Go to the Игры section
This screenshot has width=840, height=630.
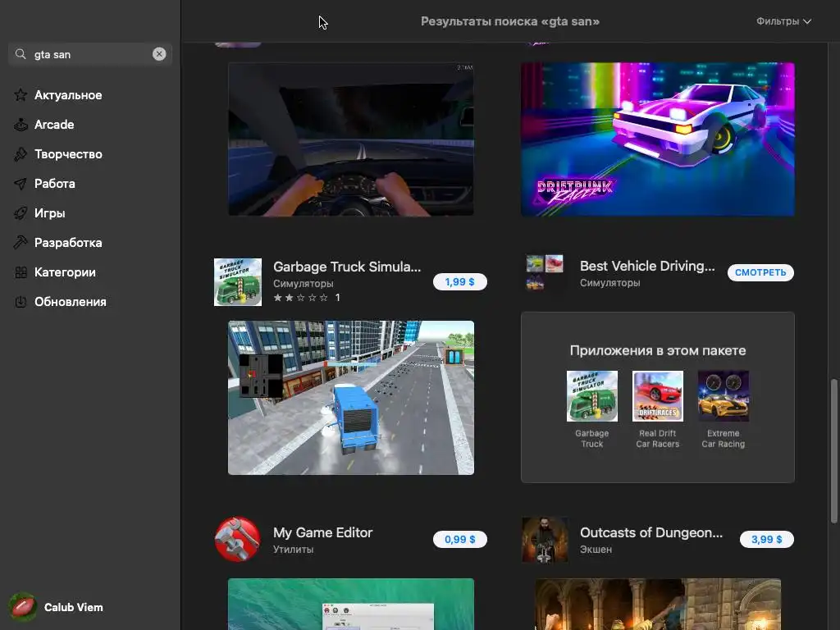(x=50, y=213)
